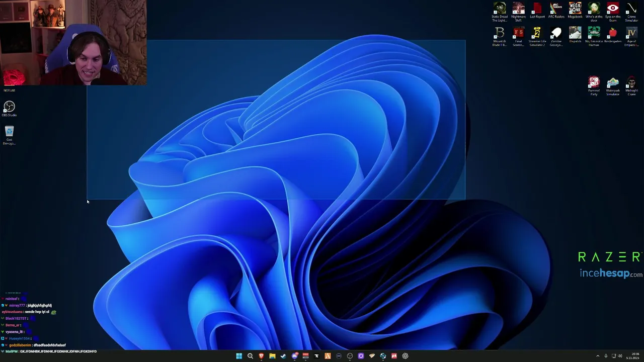The width and height of the screenshot is (644, 362).
Task: Show hidden system tray icons
Action: point(598,356)
